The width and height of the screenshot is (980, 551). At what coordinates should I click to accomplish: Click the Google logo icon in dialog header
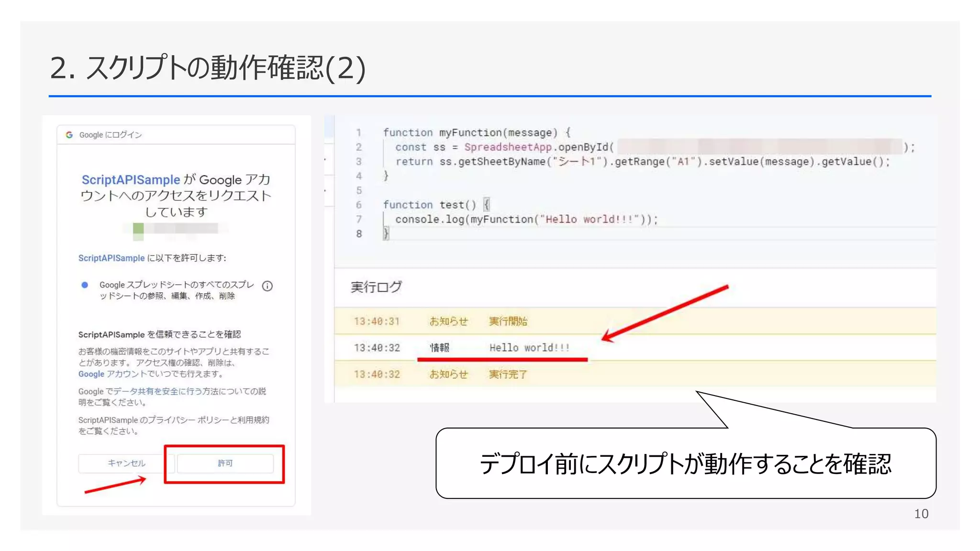(x=69, y=135)
